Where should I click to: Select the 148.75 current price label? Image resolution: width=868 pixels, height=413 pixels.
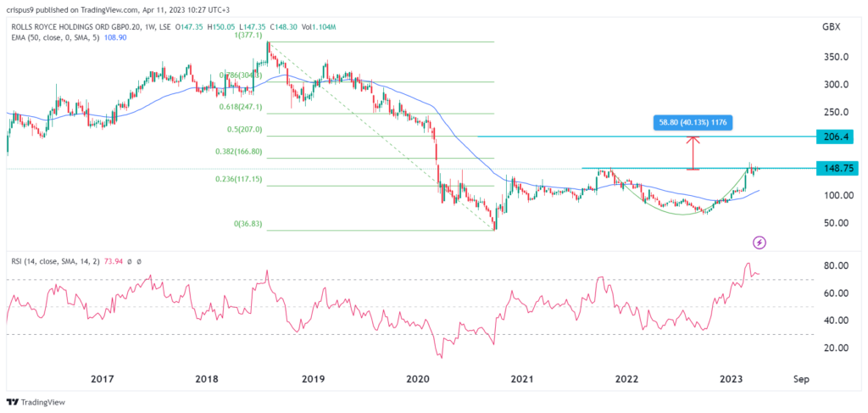(837, 168)
